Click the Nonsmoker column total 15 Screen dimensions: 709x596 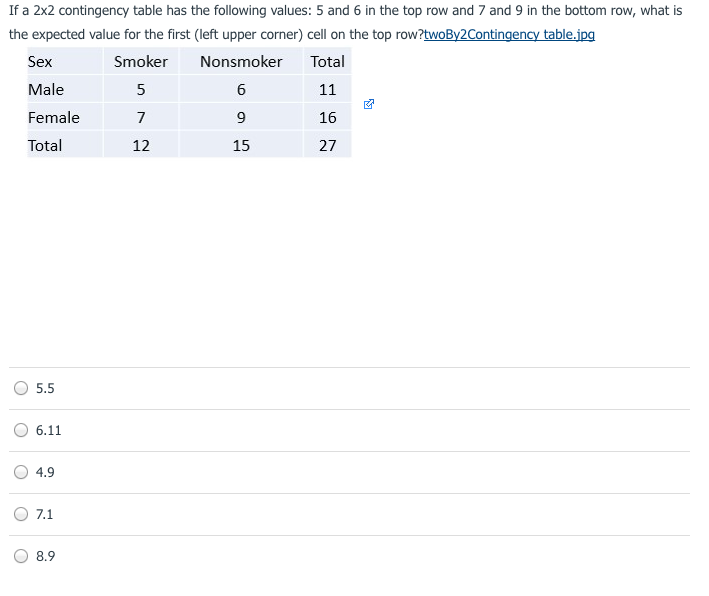241,145
